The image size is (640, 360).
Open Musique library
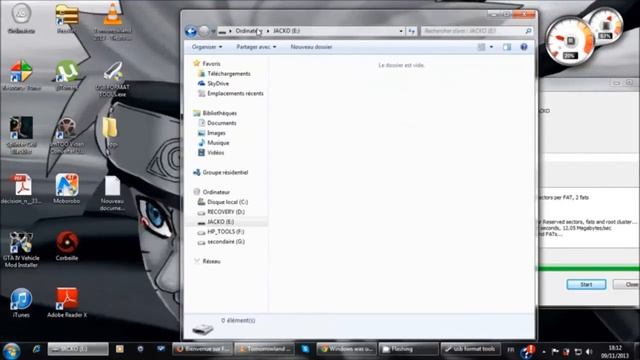218,142
